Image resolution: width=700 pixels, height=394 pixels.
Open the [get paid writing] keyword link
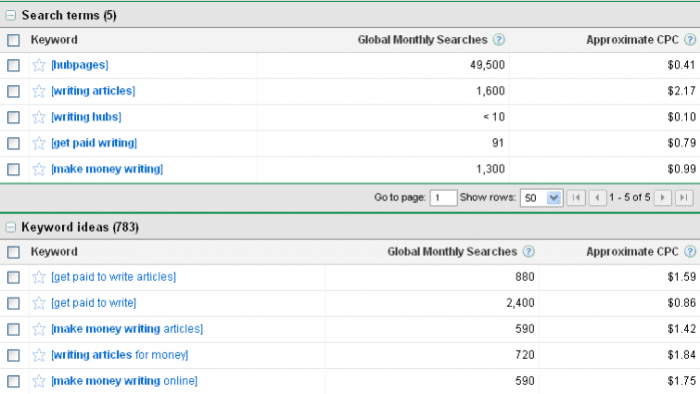tap(94, 143)
